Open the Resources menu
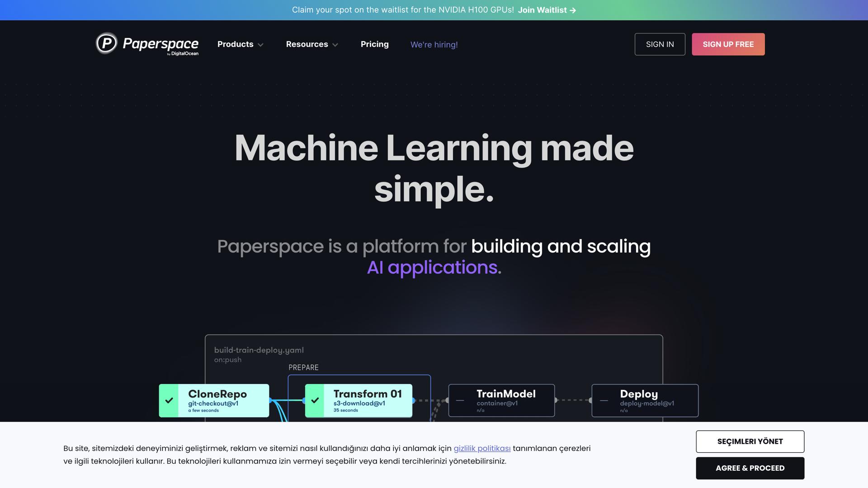This screenshot has height=488, width=868. pos(307,44)
